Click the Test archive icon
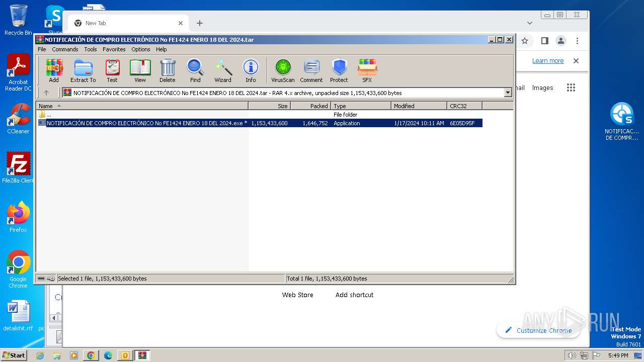The image size is (644, 362). coord(112,70)
